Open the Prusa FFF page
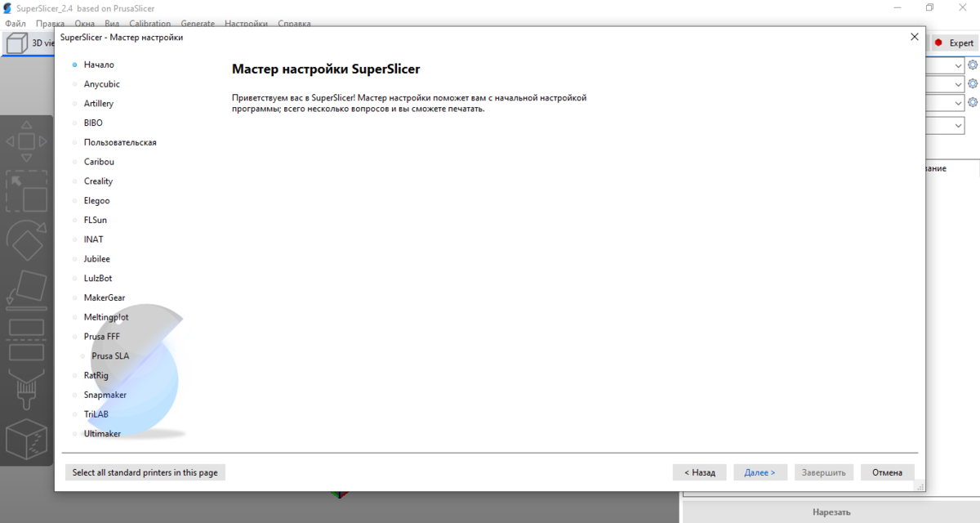Image resolution: width=980 pixels, height=523 pixels. click(101, 337)
